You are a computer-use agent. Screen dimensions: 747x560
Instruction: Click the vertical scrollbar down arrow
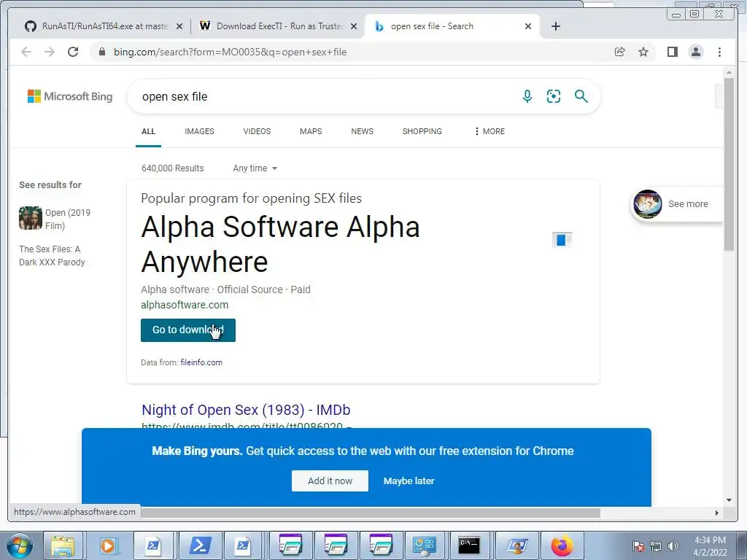(729, 500)
